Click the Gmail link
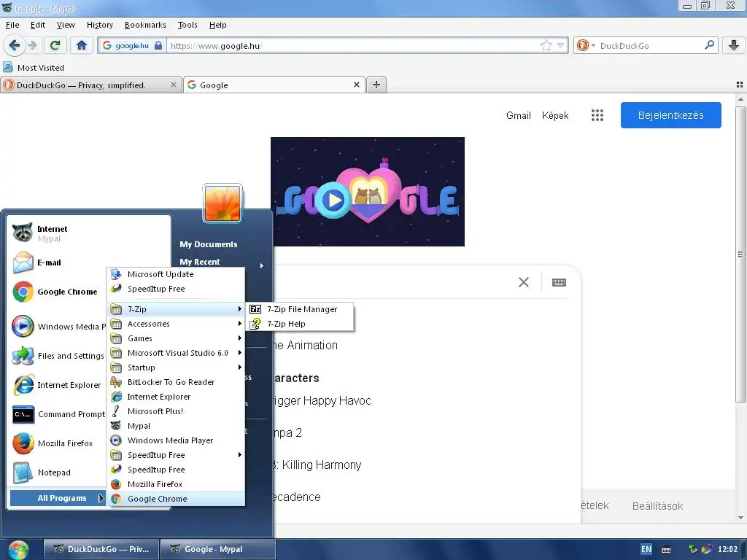The height and width of the screenshot is (560, 747). coord(519,115)
